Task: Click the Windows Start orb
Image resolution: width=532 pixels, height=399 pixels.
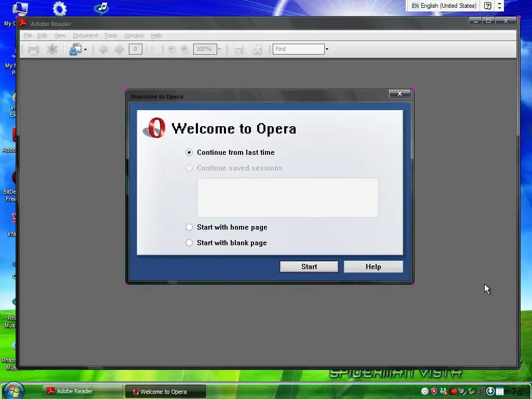Action: (14, 391)
